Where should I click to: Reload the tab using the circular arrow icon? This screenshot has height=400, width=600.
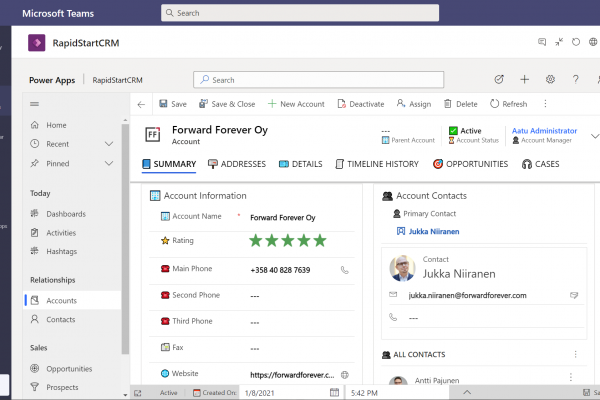[576, 42]
